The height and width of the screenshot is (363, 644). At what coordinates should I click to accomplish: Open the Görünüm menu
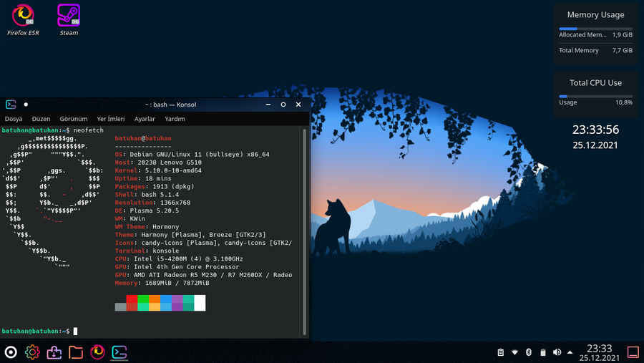[x=74, y=119]
